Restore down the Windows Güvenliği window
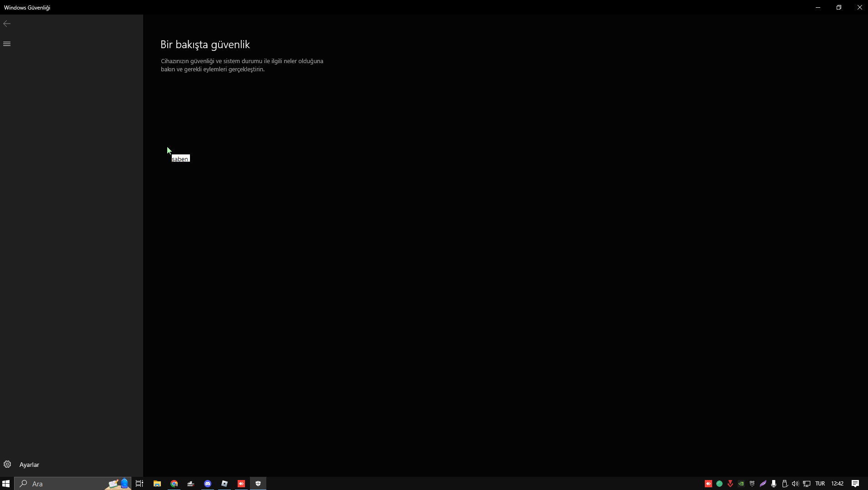Viewport: 868px width, 490px height. pos(839,7)
